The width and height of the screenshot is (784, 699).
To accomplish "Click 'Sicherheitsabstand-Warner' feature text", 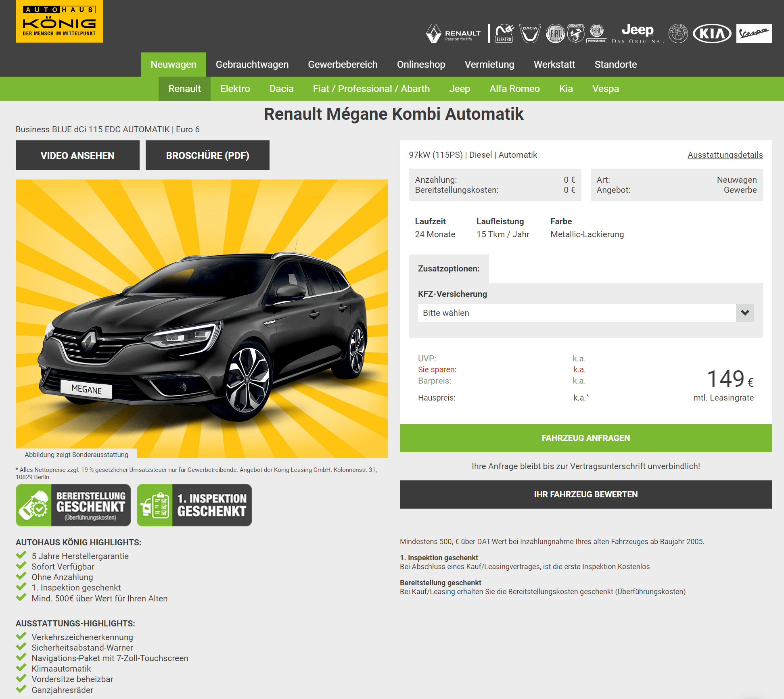I will pos(82,648).
